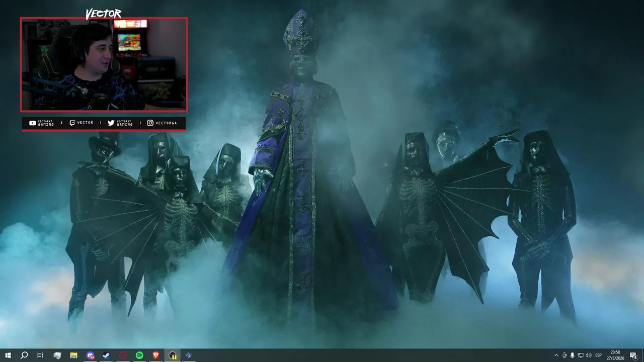644x362 pixels.
Task: Open clock showing 23:58 date
Action: pos(615,355)
